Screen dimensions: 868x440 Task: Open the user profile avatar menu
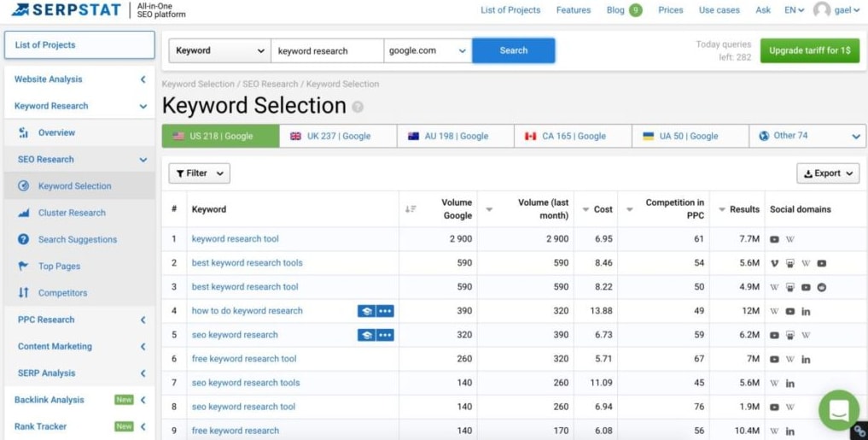(822, 10)
